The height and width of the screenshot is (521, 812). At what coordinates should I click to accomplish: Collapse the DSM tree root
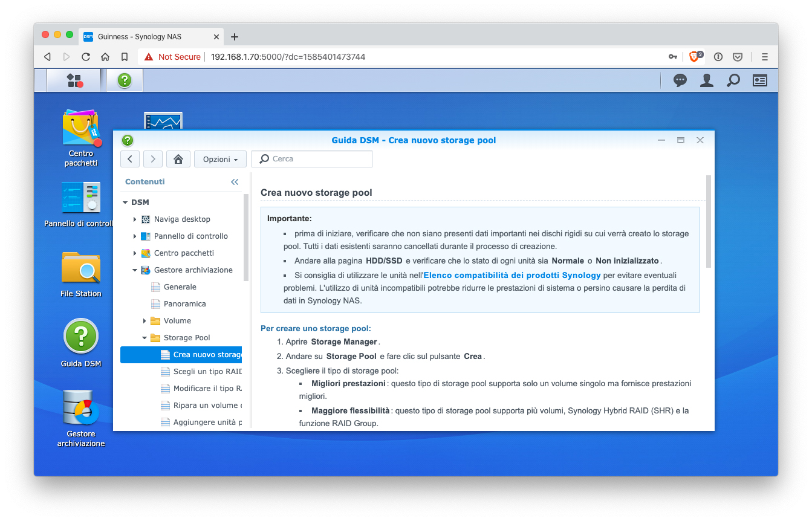point(125,202)
